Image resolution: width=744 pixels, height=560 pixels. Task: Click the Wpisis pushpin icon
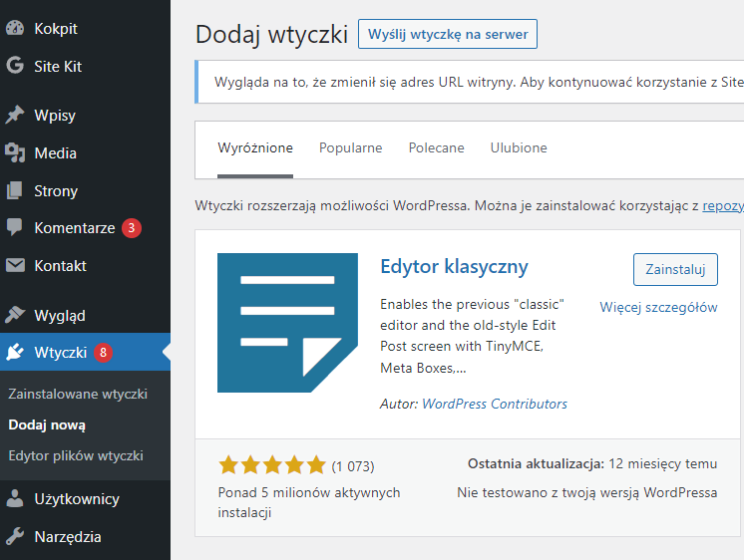point(15,115)
